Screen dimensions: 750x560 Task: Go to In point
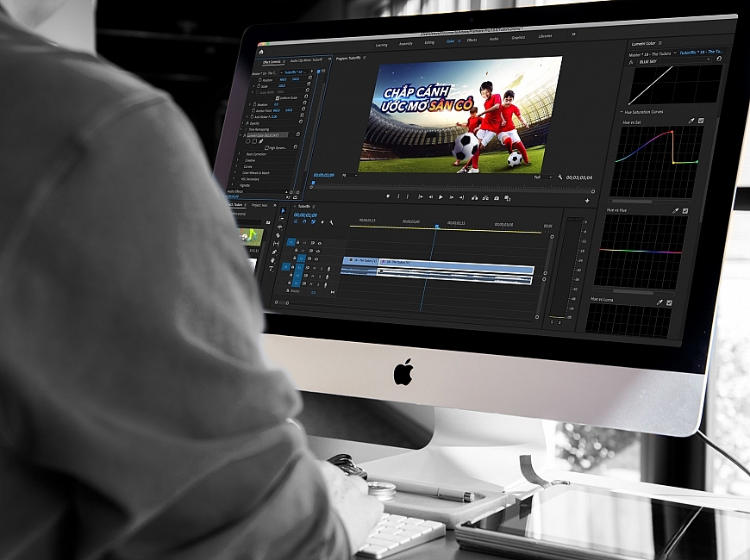[420, 196]
